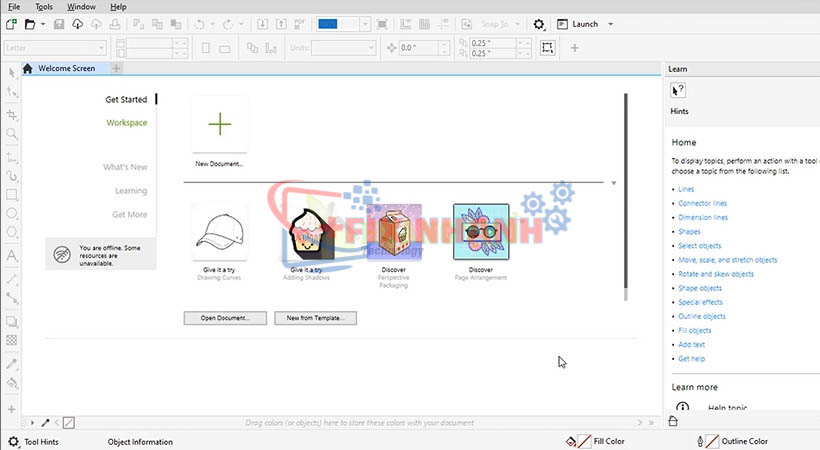Image resolution: width=820 pixels, height=450 pixels.
Task: Open the Window menu
Action: (81, 7)
